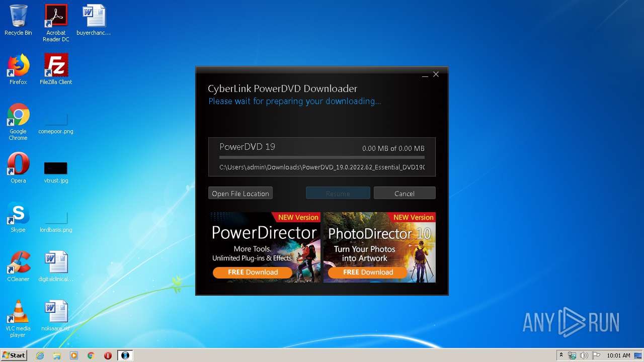Click the Chrome icon in taskbar
The width and height of the screenshot is (644, 362).
coord(91,355)
